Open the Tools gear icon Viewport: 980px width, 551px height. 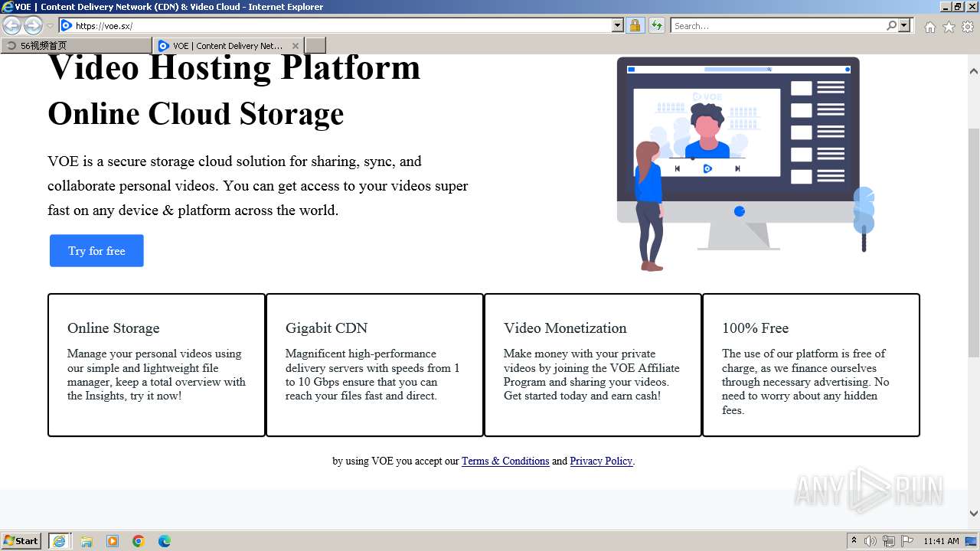pos(968,27)
